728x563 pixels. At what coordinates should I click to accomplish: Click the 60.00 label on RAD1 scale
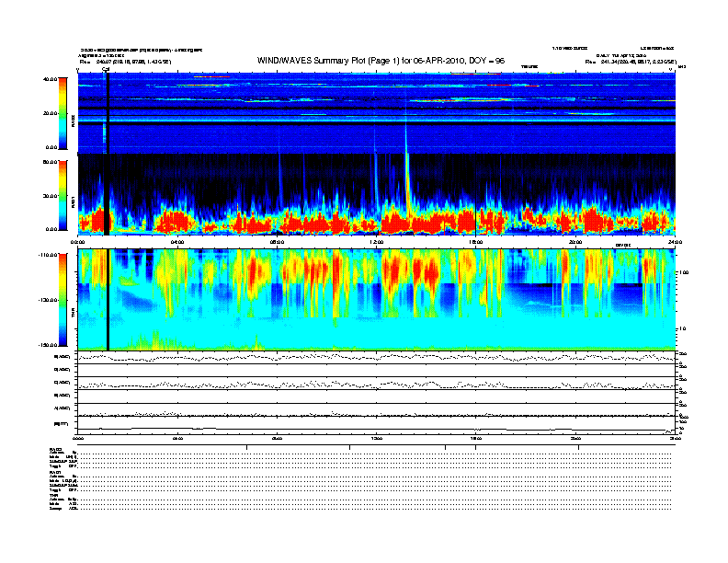(x=50, y=162)
